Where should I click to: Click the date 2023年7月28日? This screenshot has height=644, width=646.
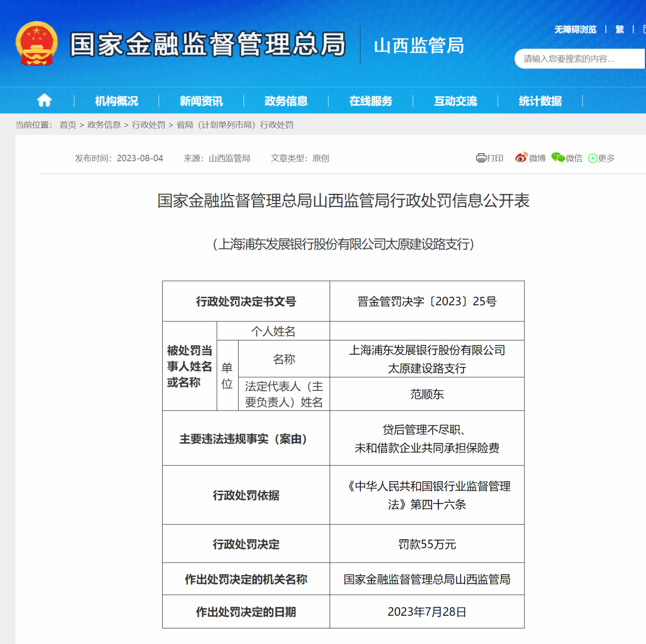(427, 612)
